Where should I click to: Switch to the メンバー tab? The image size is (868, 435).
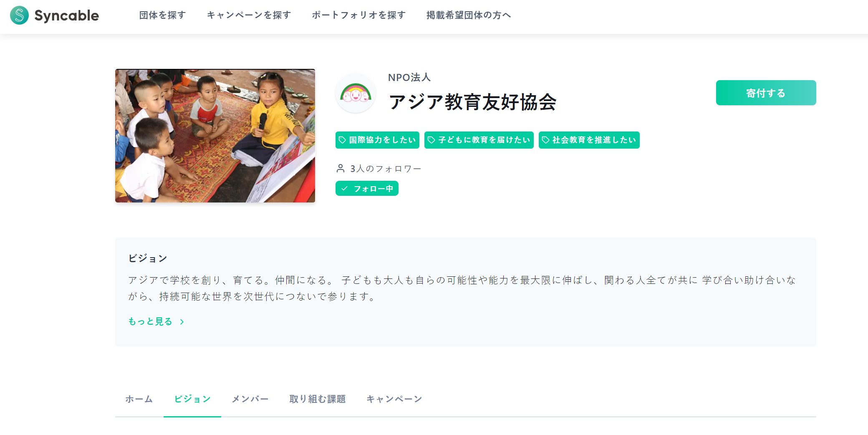click(250, 399)
